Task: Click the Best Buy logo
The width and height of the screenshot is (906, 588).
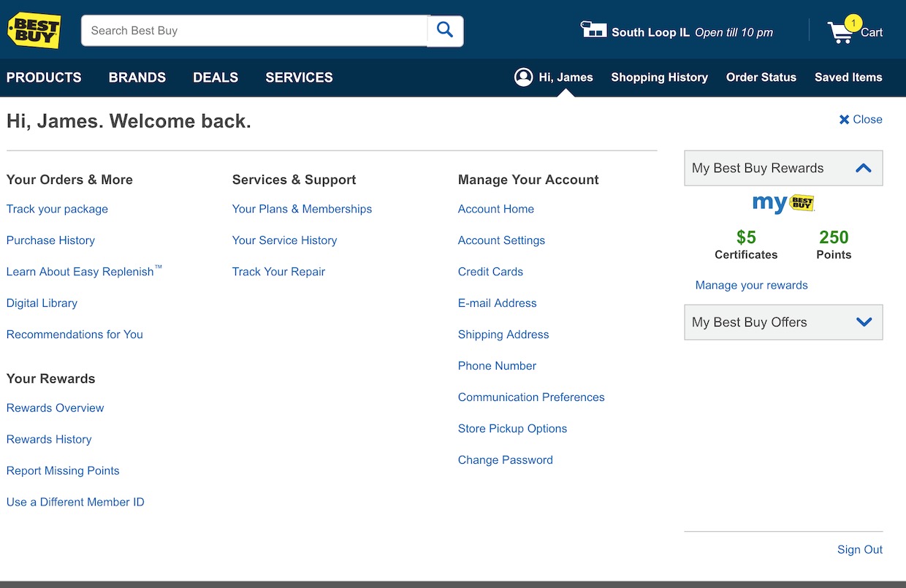Action: 34,31
